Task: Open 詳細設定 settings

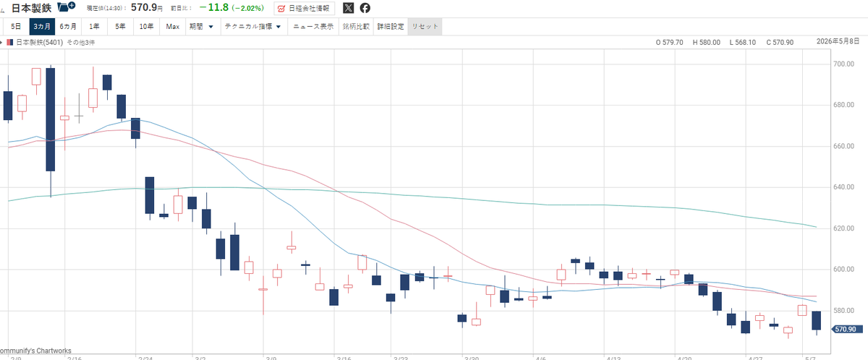Action: [391, 27]
